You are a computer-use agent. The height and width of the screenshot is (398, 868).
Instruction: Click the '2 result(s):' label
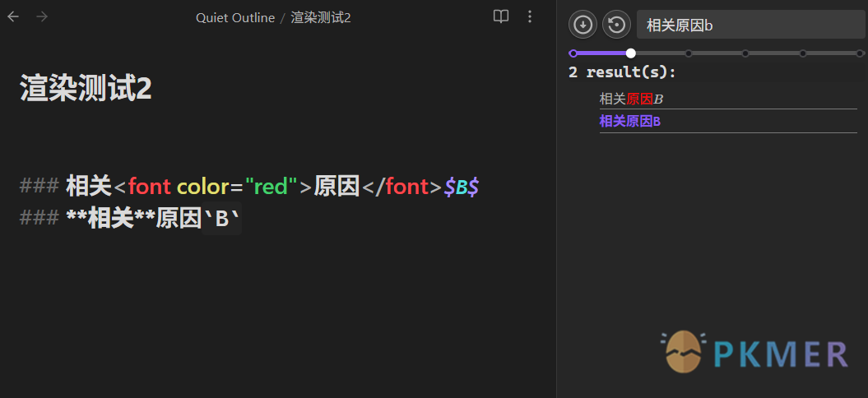(623, 72)
